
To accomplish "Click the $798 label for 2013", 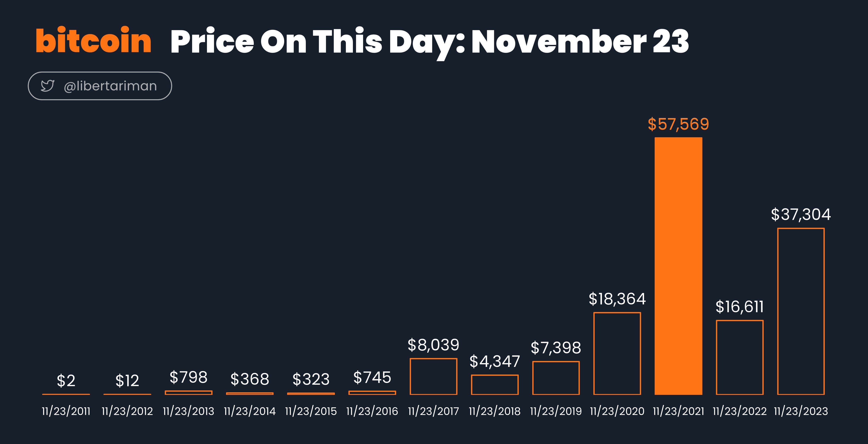I will tap(188, 377).
